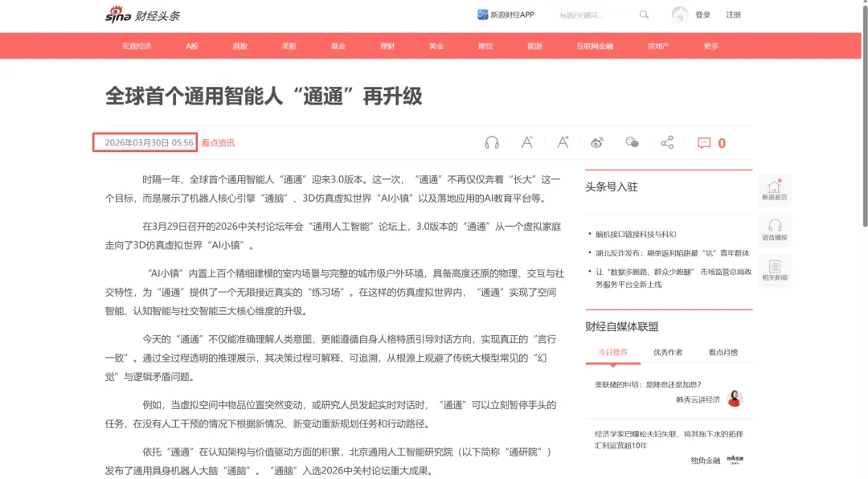868x479 pixels.
Task: Switch to 今日推荐 tab
Action: tap(612, 352)
